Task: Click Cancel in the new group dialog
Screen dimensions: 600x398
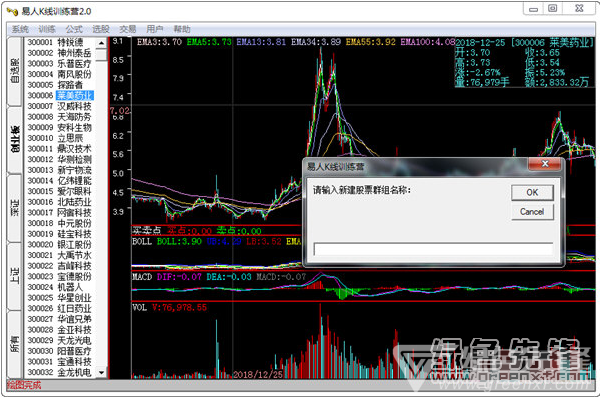Action: [x=532, y=212]
